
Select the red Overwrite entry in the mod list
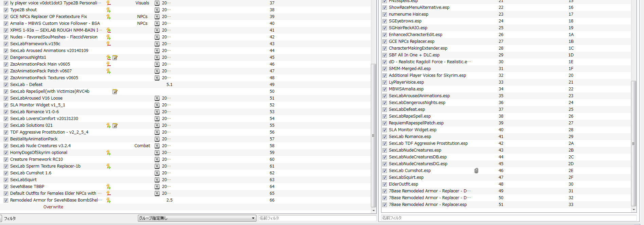(53, 207)
